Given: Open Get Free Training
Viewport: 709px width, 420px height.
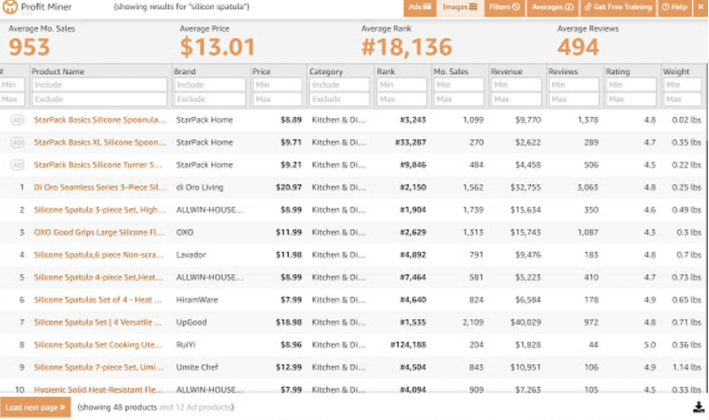Looking at the screenshot, I should point(618,7).
